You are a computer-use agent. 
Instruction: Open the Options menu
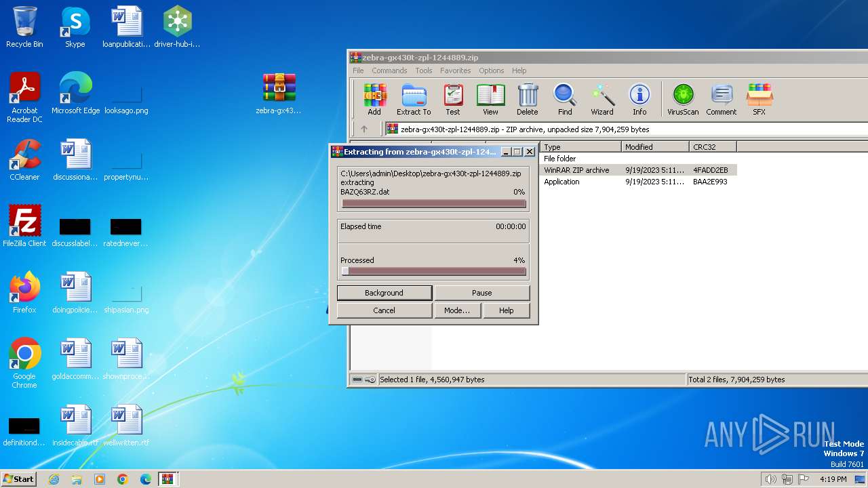point(492,70)
